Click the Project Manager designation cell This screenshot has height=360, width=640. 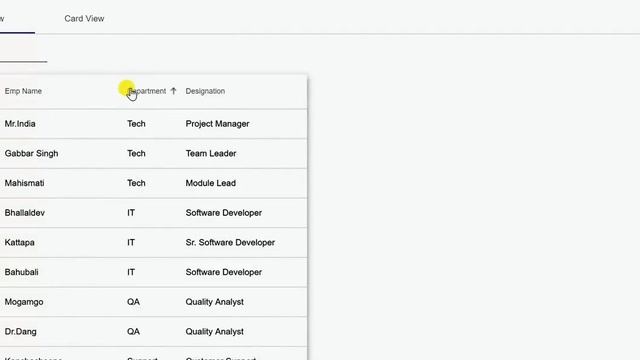point(218,124)
